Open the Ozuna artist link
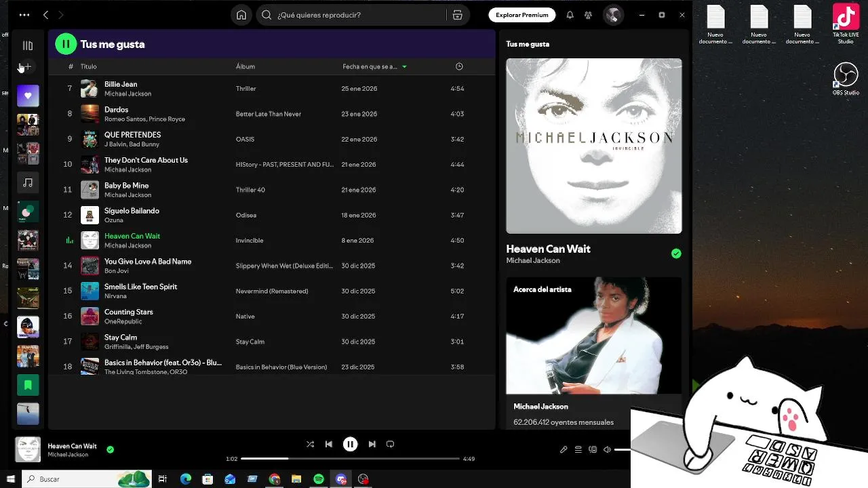Viewport: 868px width, 488px height. (x=113, y=220)
